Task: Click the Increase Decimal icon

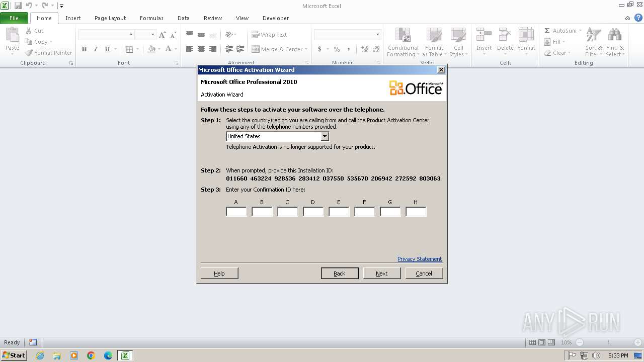Action: [x=364, y=49]
